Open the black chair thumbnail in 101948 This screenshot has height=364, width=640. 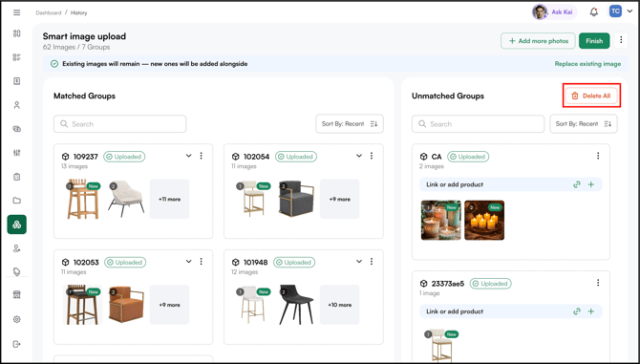(x=296, y=305)
